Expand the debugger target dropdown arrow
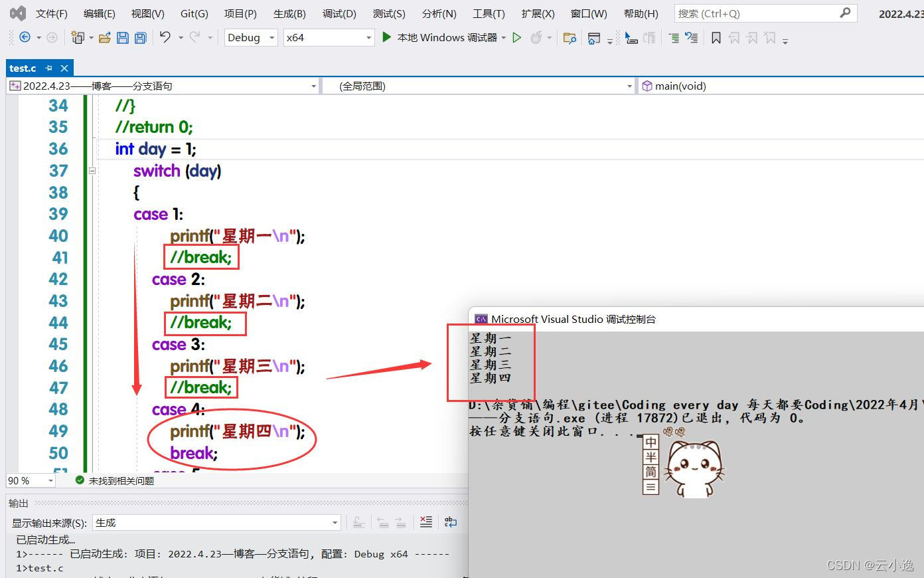The height and width of the screenshot is (578, 924). click(504, 38)
